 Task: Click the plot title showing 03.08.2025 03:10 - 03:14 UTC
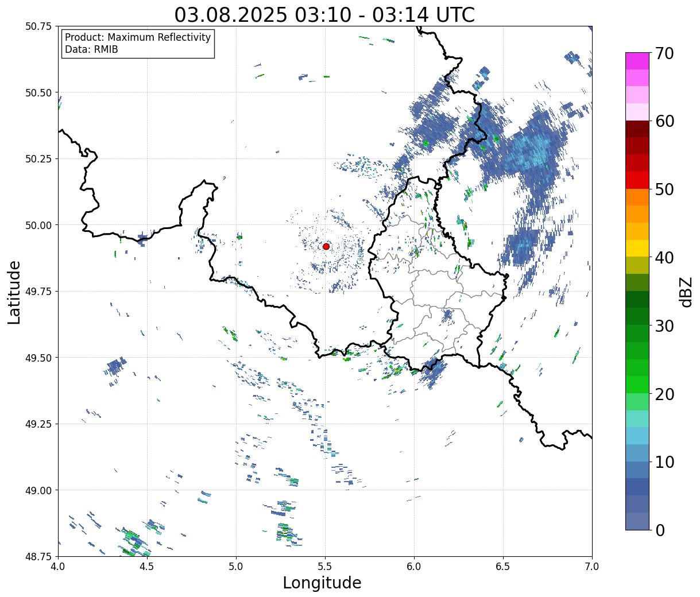(324, 14)
